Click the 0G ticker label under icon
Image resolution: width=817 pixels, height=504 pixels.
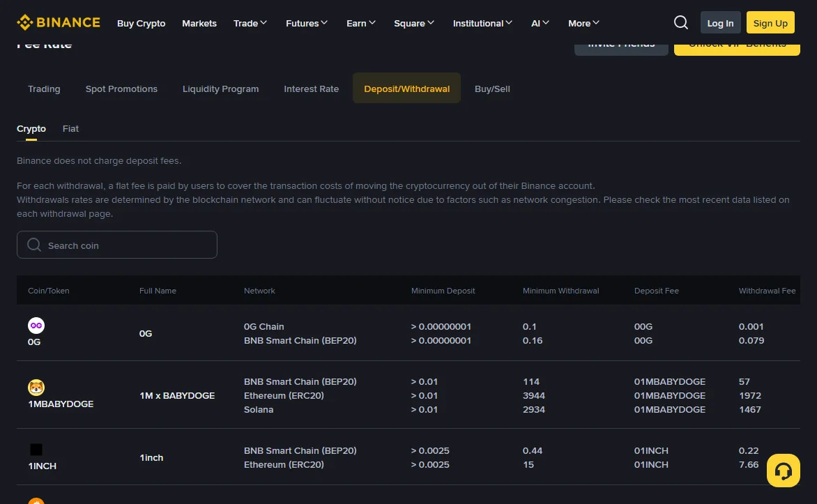click(x=34, y=342)
